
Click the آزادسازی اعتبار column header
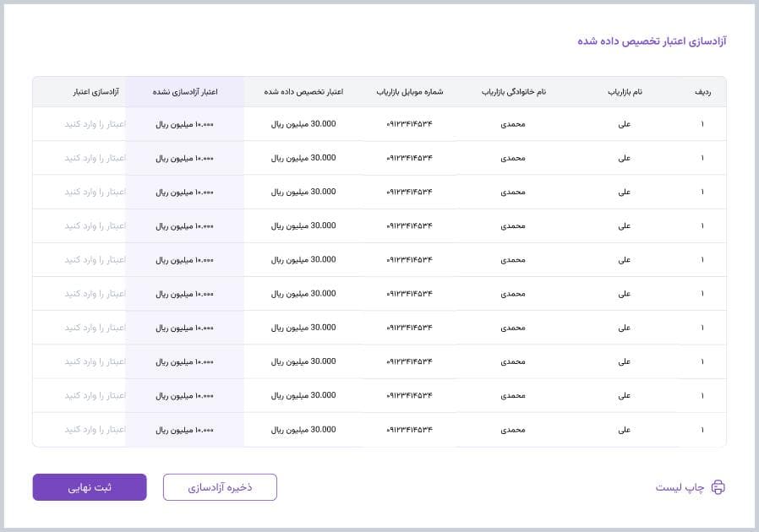pos(96,92)
